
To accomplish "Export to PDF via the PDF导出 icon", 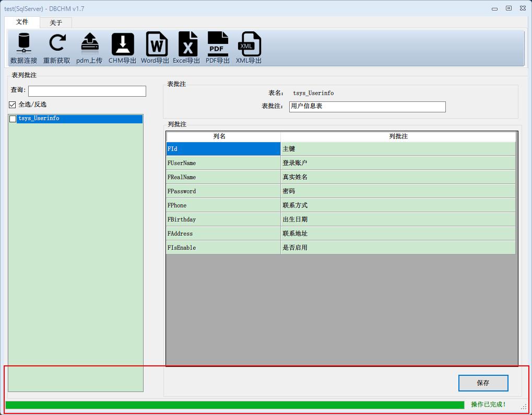I will coord(217,48).
